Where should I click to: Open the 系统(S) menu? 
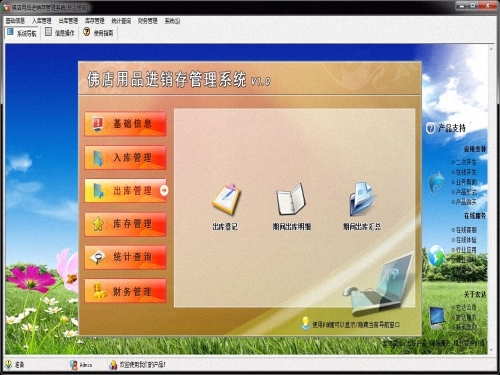tap(172, 21)
